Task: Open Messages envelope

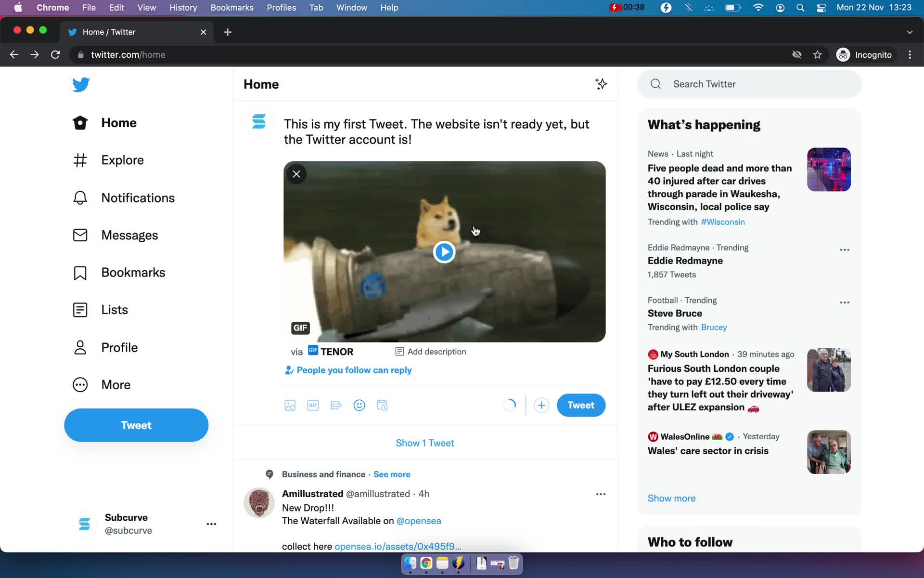Action: [115, 235]
